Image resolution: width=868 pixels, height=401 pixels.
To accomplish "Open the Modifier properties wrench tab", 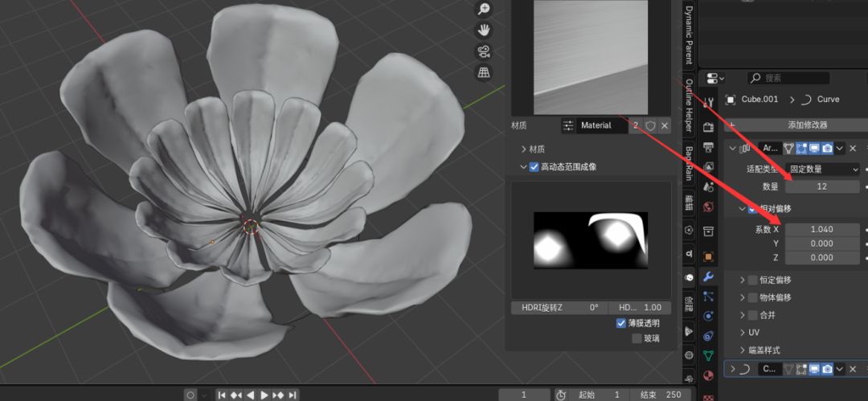I will click(x=708, y=276).
